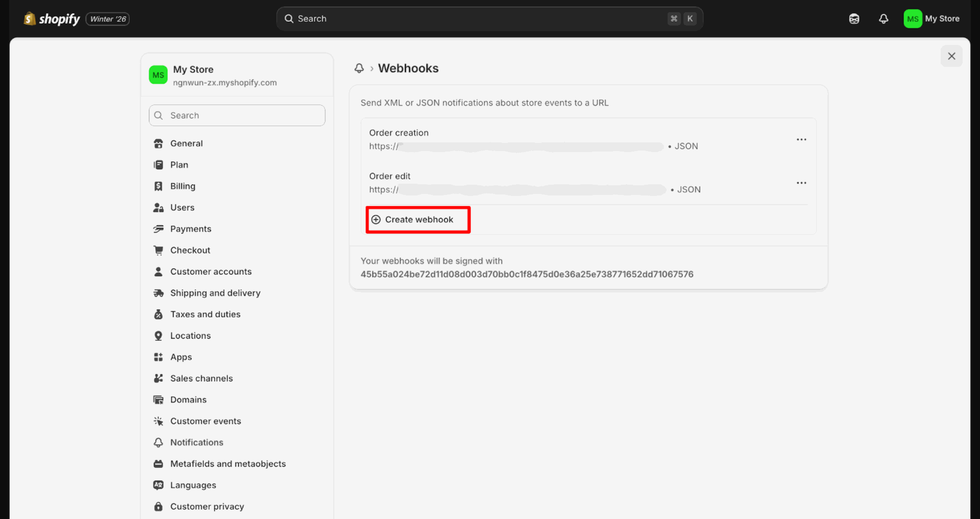Screen dimensions: 980x519
Task: Click the General store icon in the sidebar
Action: click(x=158, y=143)
